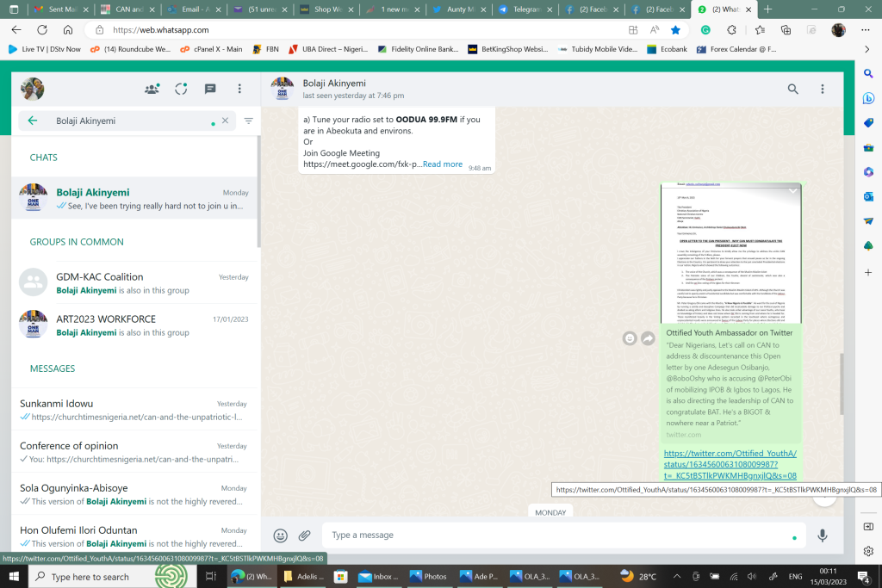Forward the shared Twitter message
This screenshot has width=882, height=588.
click(x=648, y=338)
